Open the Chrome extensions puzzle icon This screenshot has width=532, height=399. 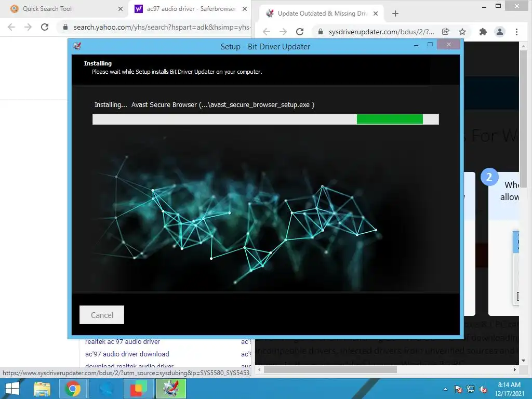(x=483, y=32)
